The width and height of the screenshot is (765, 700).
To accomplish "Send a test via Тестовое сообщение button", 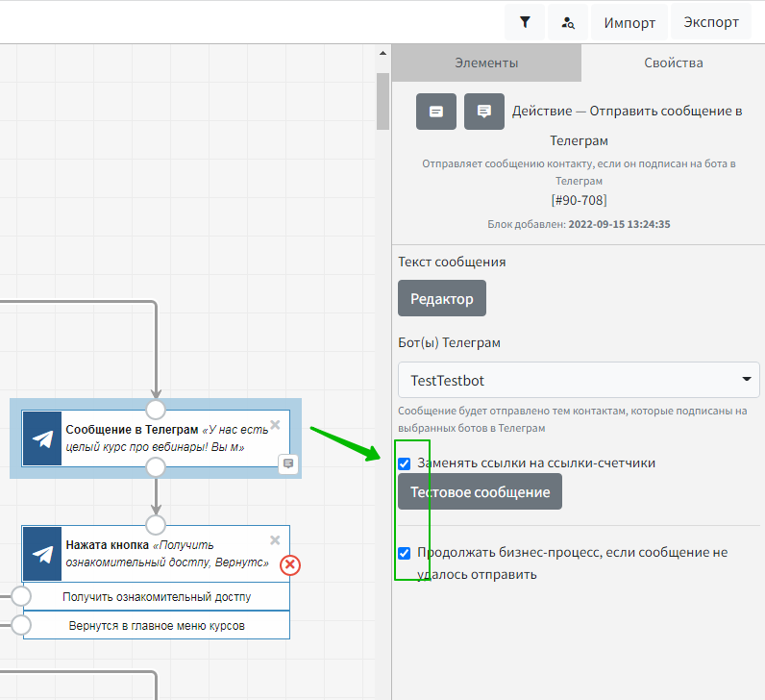I will 480,492.
